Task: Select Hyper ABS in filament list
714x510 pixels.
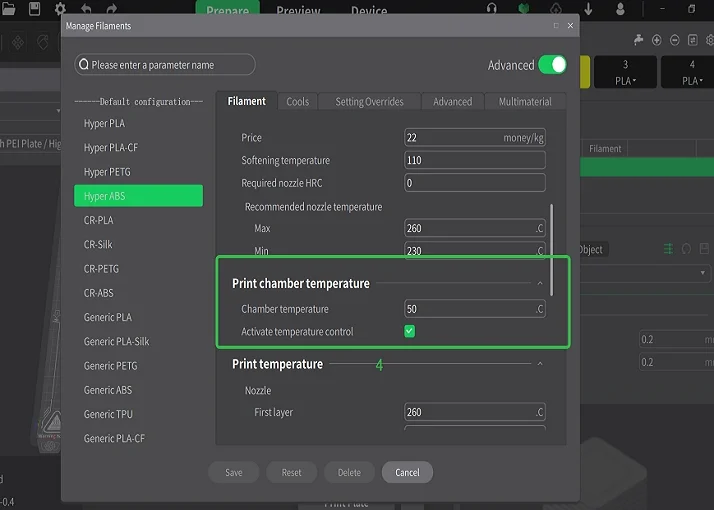Action: (138, 196)
